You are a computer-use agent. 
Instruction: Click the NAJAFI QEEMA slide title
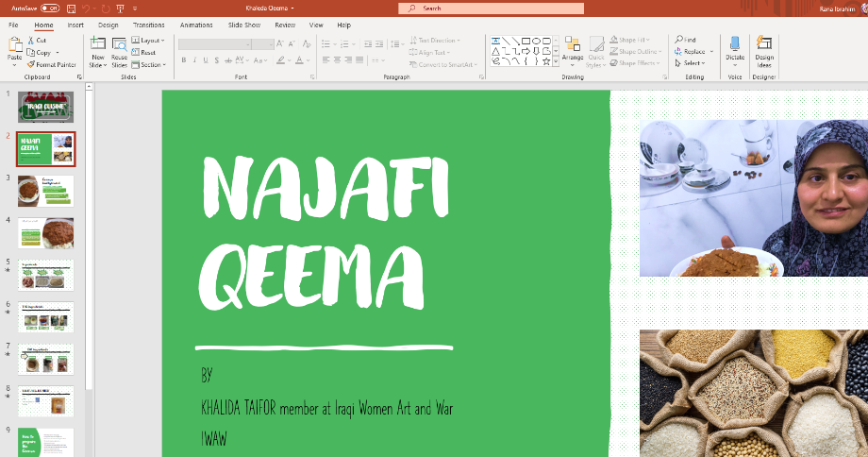(x=325, y=231)
